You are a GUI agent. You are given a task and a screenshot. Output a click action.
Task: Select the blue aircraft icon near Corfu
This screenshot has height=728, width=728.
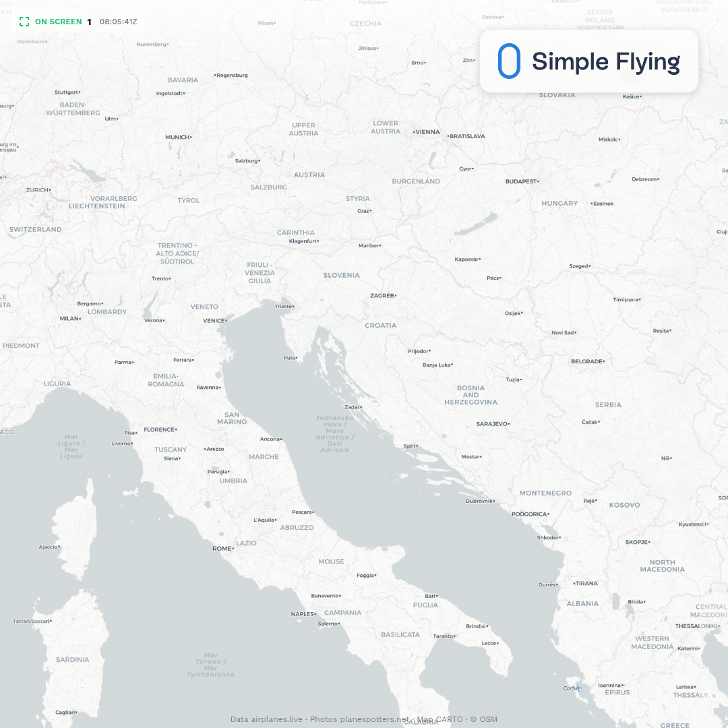point(578,688)
